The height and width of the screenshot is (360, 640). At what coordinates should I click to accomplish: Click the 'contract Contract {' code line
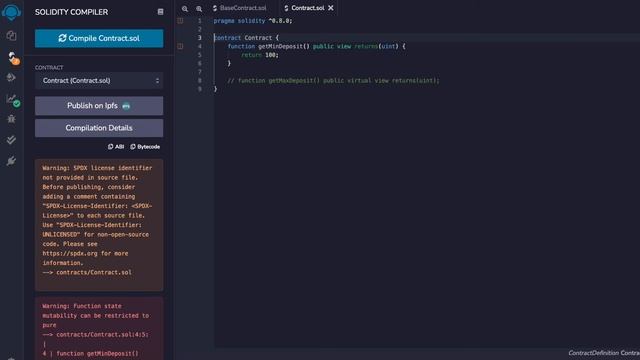(x=246, y=38)
